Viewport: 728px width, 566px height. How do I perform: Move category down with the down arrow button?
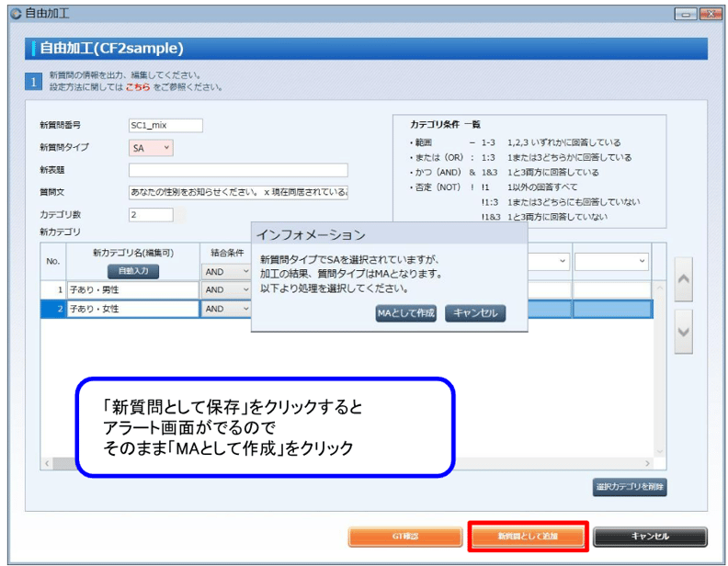point(684,332)
